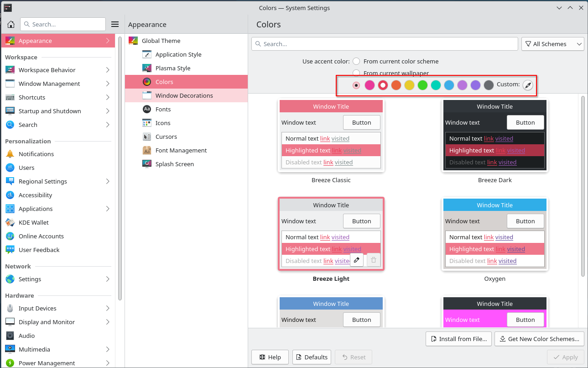588x368 pixels.
Task: Open the All Schemes filter dropdown
Action: point(553,44)
